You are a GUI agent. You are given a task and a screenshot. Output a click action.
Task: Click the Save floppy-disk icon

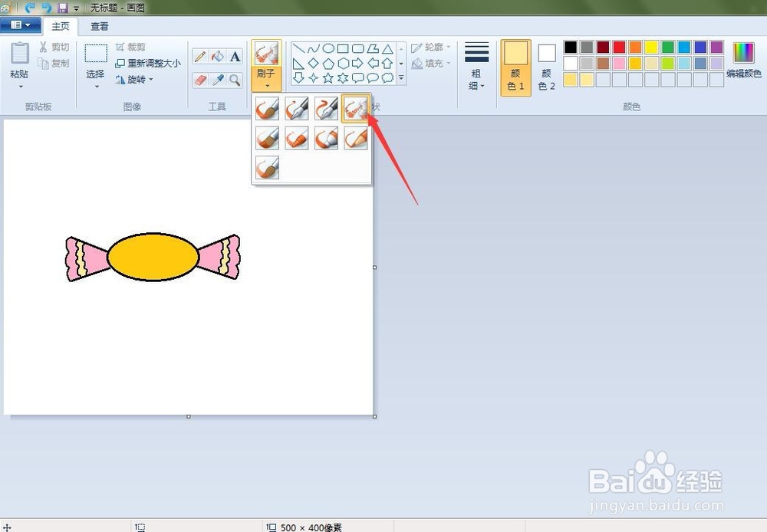[62, 8]
